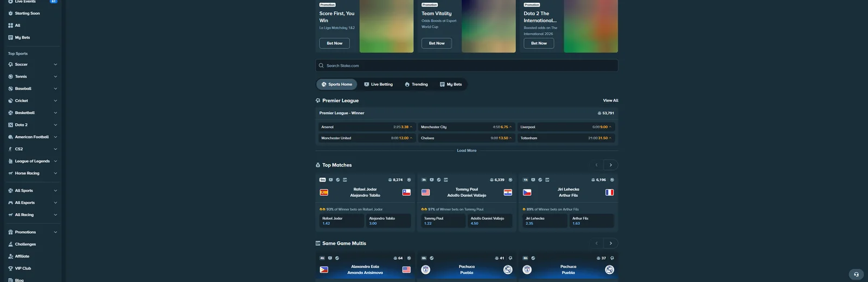Click Same Game Multis next arrow
Screen dimensions: 868x282
611,243
